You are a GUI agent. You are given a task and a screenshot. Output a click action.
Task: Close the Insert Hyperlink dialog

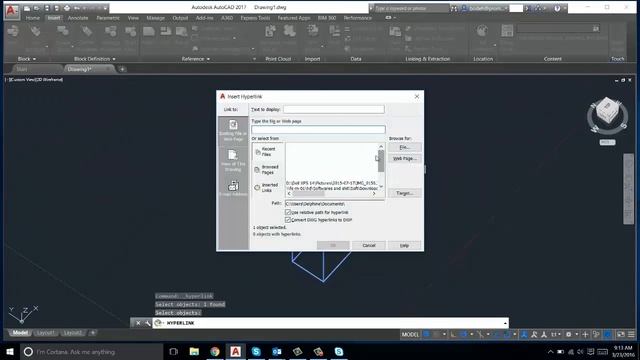point(417,96)
